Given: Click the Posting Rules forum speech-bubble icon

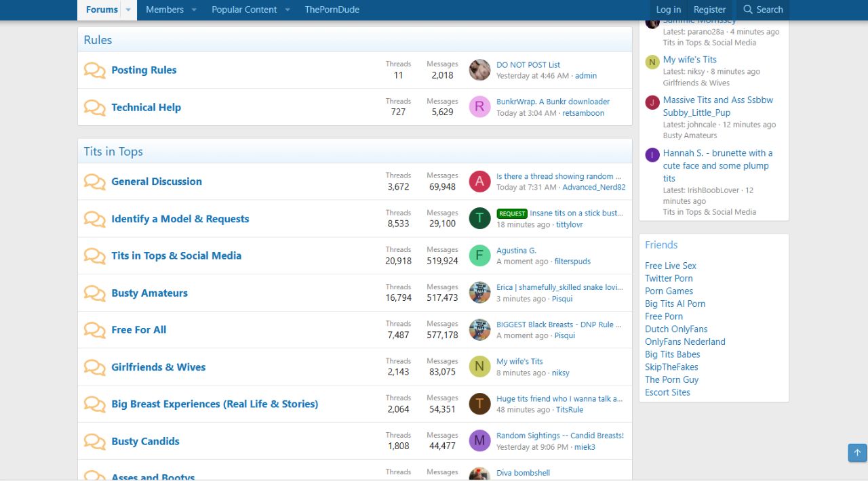Looking at the screenshot, I should 95,70.
